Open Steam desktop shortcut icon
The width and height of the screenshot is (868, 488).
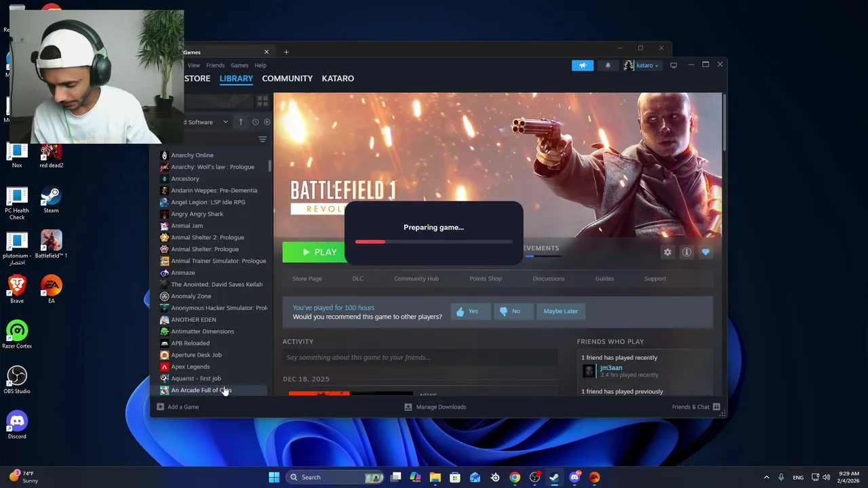coord(51,200)
